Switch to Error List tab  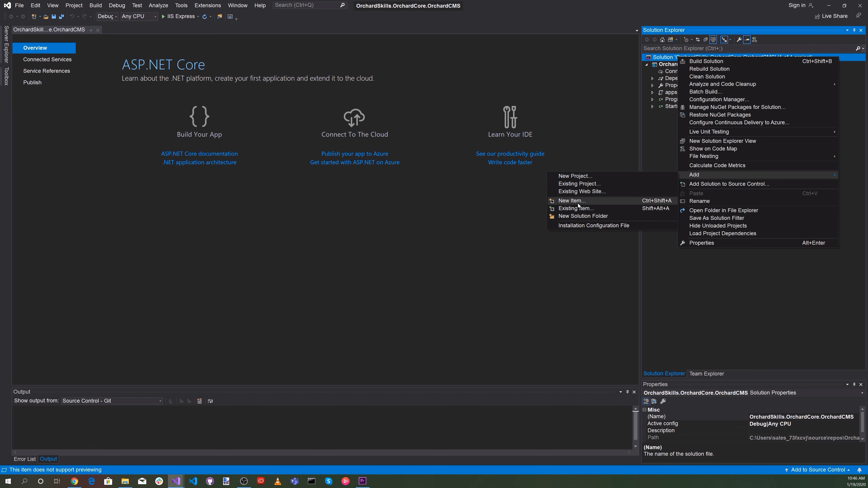[25, 459]
